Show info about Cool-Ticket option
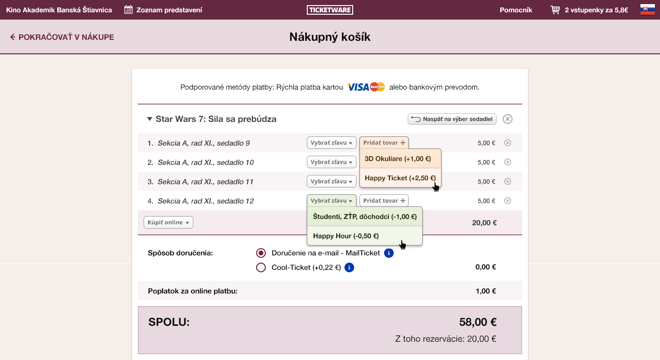Screen dimensions: 660x360 pos(349,267)
